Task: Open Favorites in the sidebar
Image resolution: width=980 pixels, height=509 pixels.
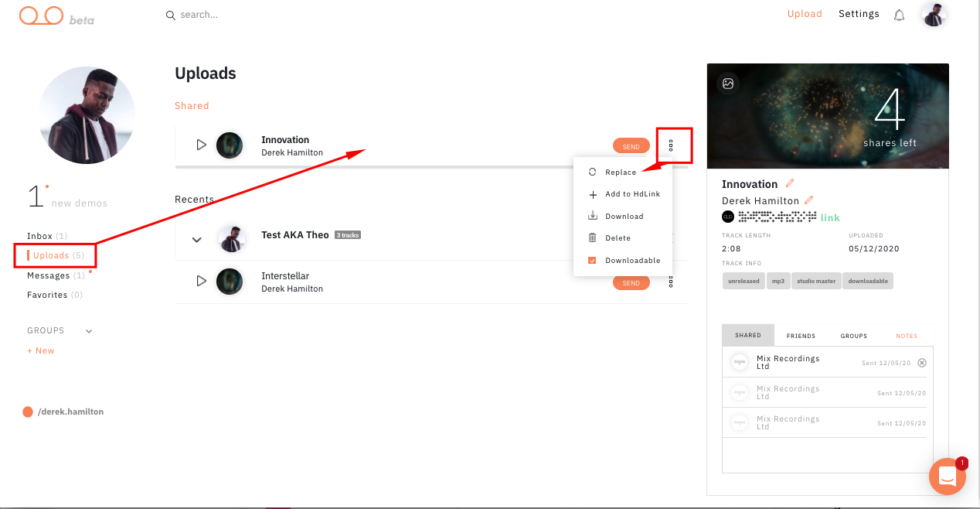Action: (x=55, y=295)
